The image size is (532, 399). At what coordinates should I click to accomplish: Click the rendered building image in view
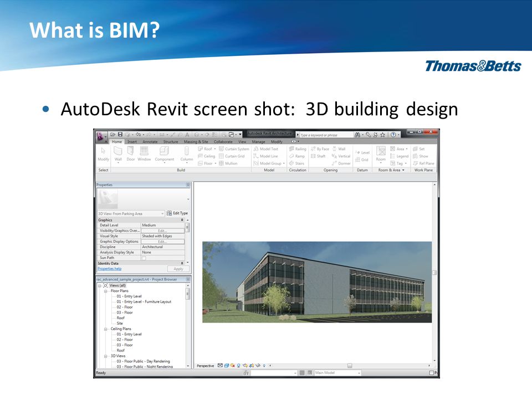317,282
